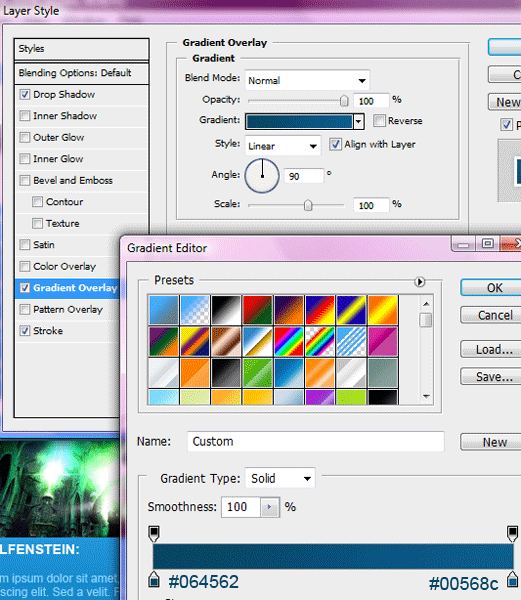Disable the Stroke effect checkbox
The height and width of the screenshot is (600, 521).
[x=25, y=331]
